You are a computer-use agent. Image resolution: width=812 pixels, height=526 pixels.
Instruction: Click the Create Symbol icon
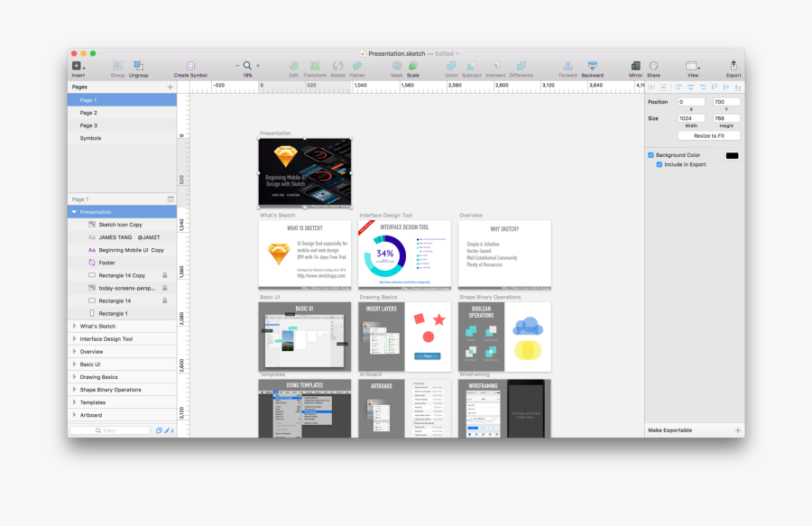click(x=190, y=66)
